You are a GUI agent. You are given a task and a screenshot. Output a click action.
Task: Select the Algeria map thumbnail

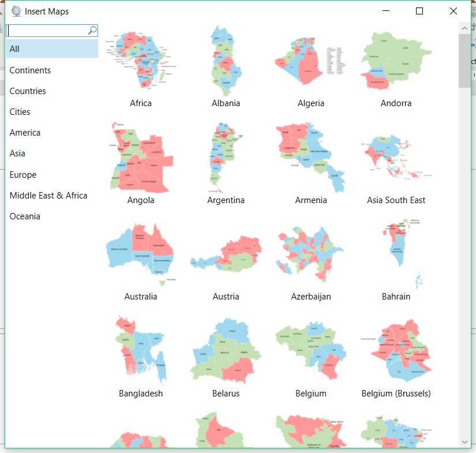point(310,61)
